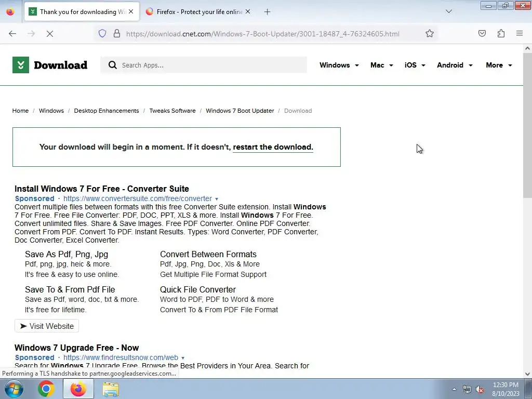Click the muted volume tray icon

pyautogui.click(x=480, y=389)
